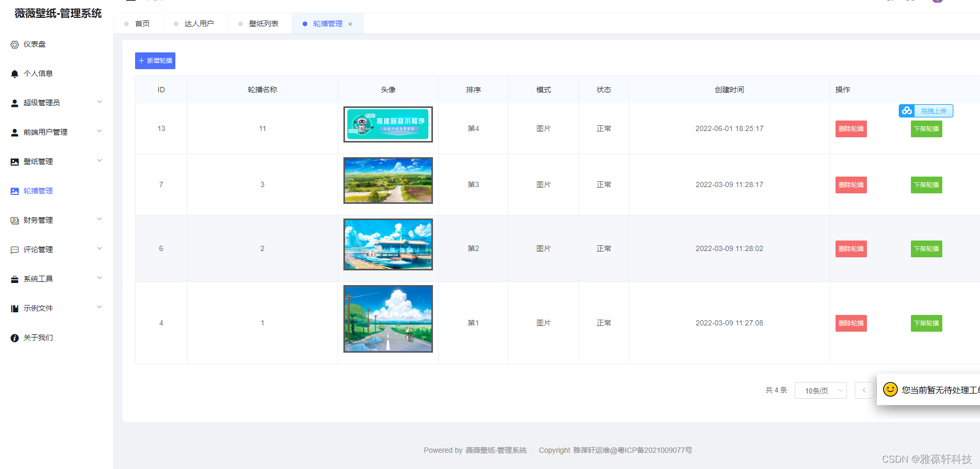Click the example files icon
The height and width of the screenshot is (469, 980).
(x=15, y=309)
